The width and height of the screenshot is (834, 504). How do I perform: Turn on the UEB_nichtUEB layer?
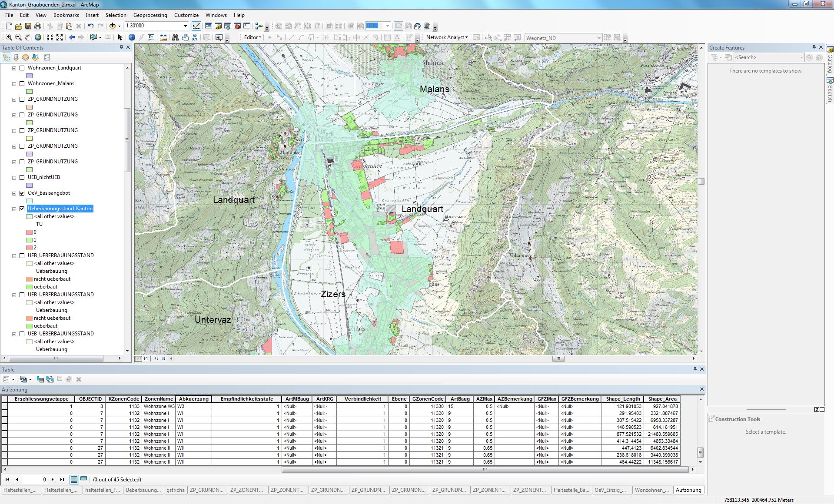pyautogui.click(x=22, y=177)
